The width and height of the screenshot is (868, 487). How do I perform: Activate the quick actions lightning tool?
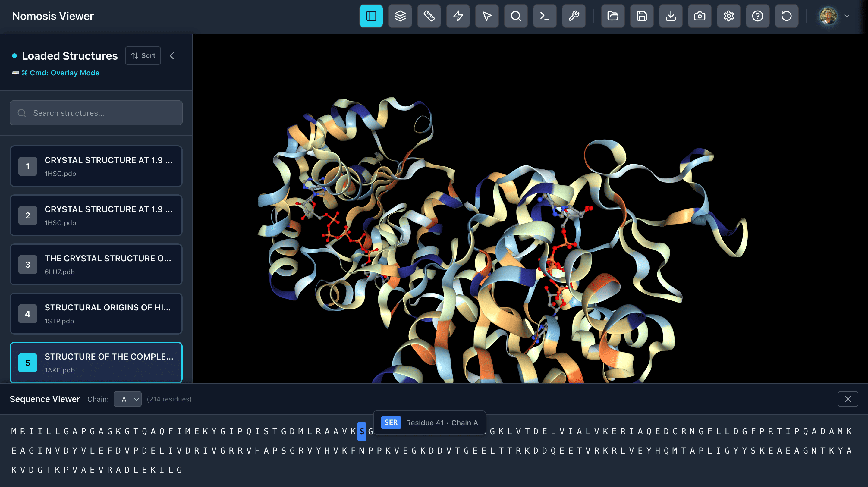pyautogui.click(x=458, y=16)
